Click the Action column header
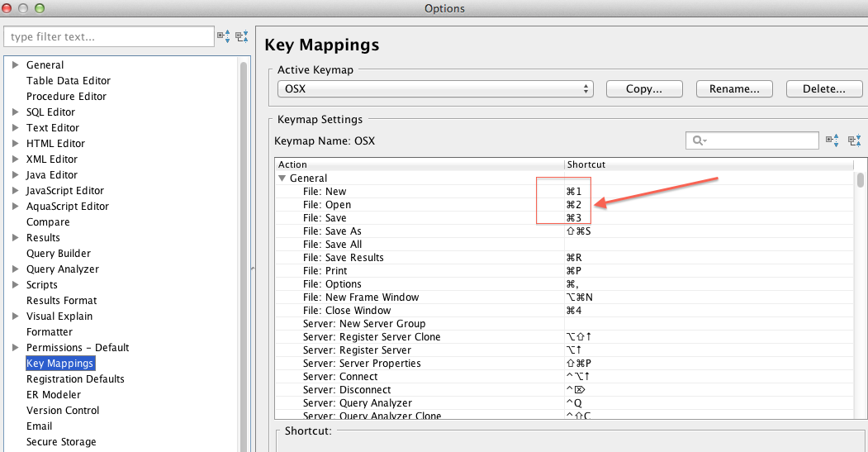 (420, 164)
